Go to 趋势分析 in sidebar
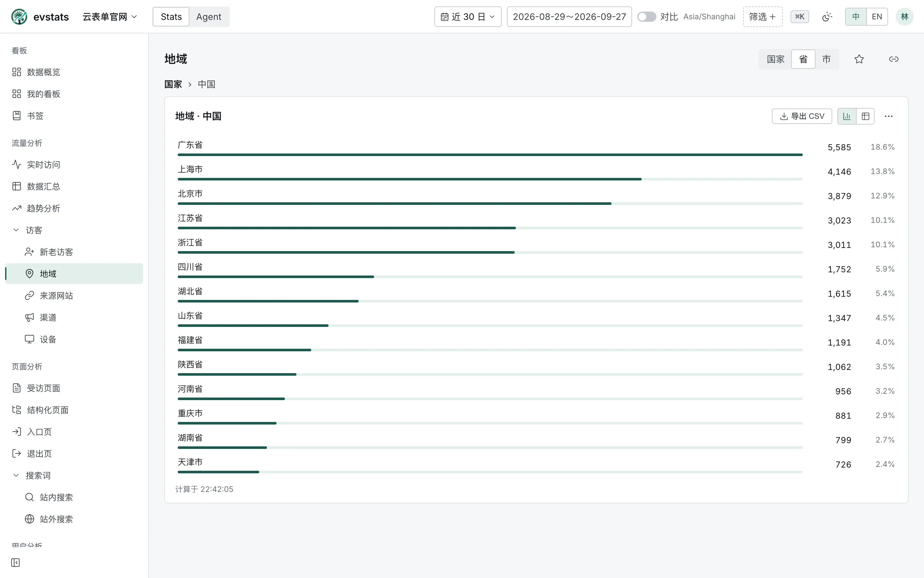 [x=74, y=208]
